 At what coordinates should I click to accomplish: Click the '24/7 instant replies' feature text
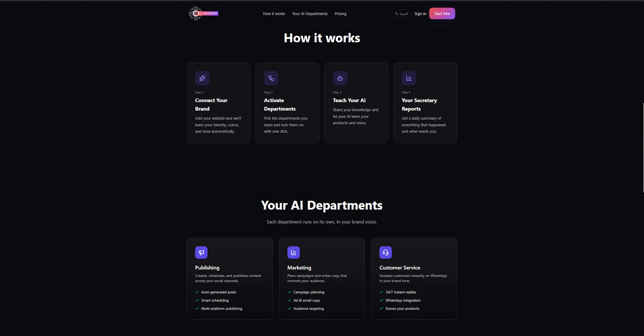tap(401, 292)
